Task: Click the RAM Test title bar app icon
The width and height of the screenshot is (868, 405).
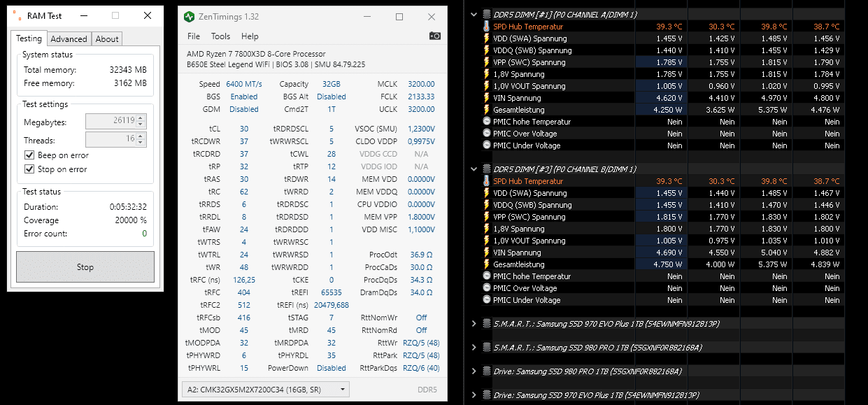Action: (x=17, y=15)
